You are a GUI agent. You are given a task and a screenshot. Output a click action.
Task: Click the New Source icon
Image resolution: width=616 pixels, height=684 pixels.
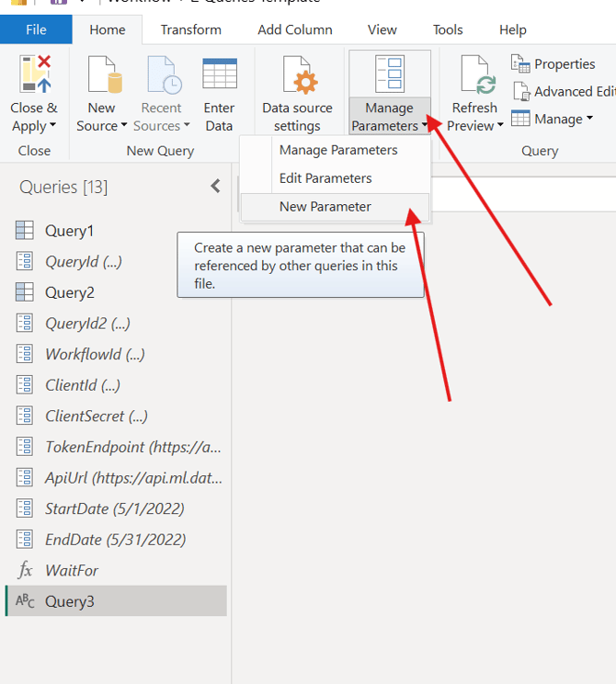coord(103,75)
